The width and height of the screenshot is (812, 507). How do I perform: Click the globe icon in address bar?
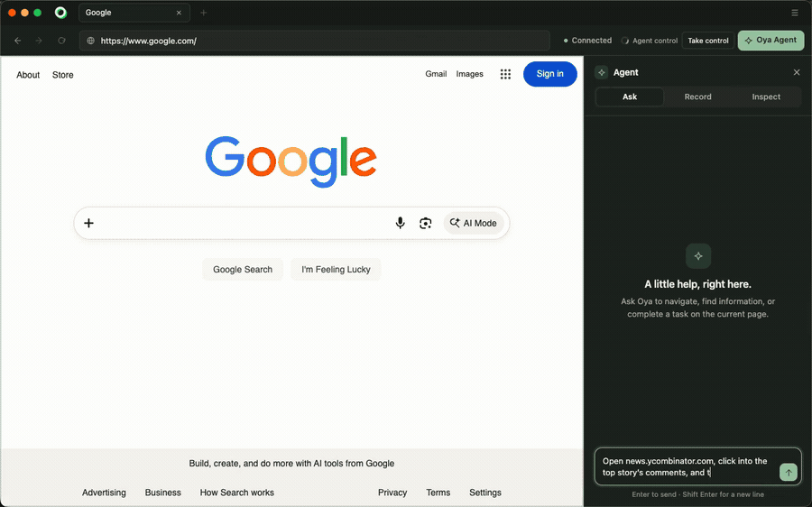90,41
